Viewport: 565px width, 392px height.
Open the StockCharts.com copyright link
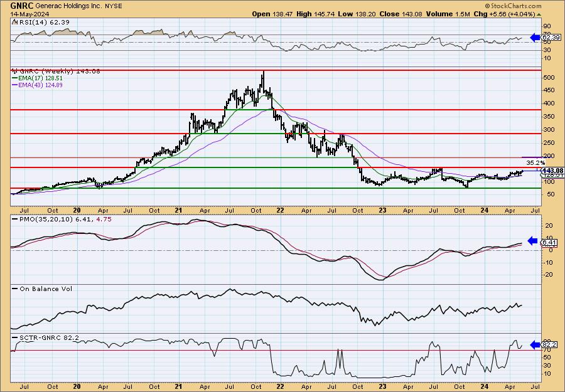coord(513,6)
